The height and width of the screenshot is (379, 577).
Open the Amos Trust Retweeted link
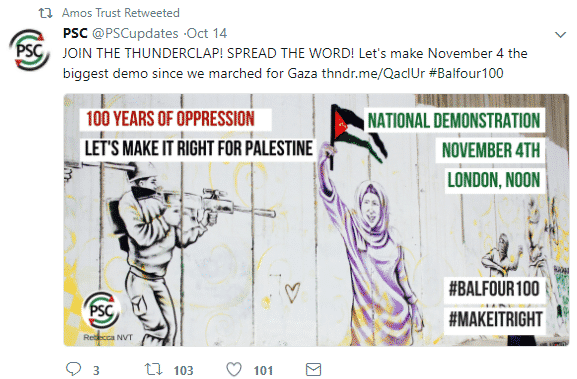coord(121,13)
